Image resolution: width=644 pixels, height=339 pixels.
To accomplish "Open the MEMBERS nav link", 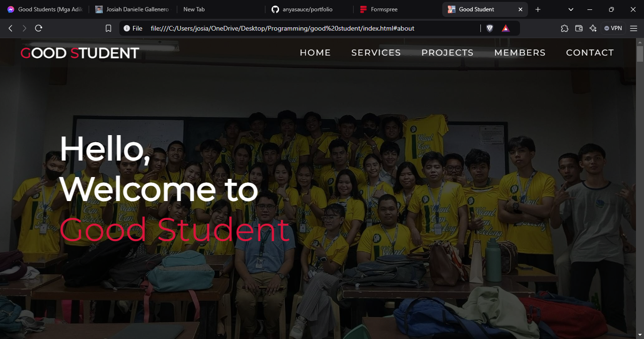I will pyautogui.click(x=520, y=53).
